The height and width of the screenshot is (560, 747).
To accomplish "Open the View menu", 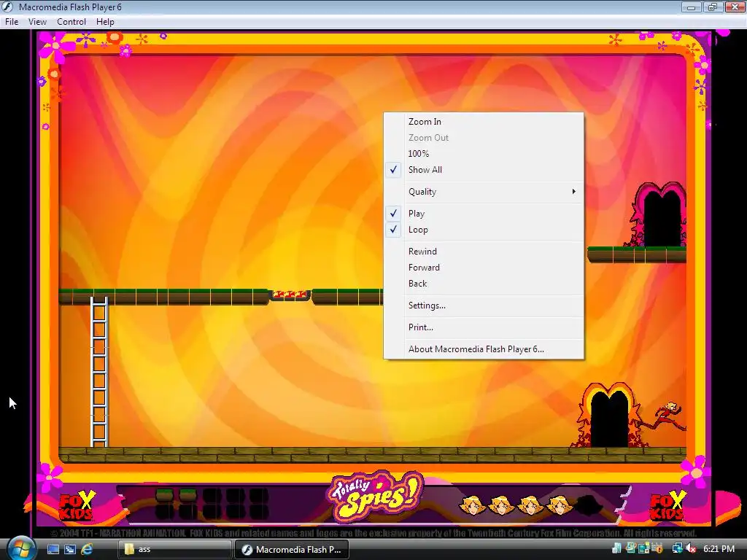I will click(x=37, y=22).
